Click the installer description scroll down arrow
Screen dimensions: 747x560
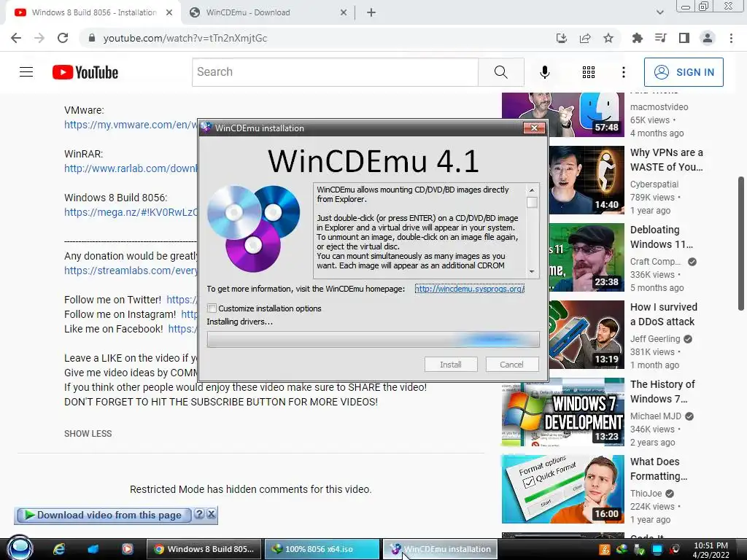[x=532, y=272]
